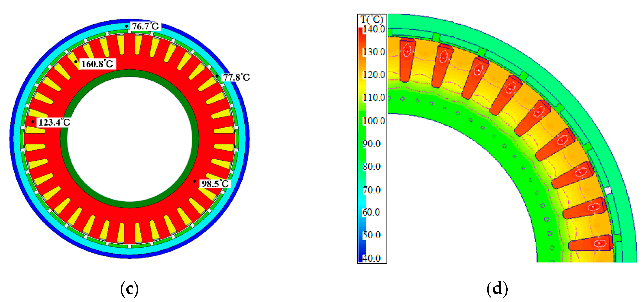This screenshot has width=644, height=302.
Task: Click the 98.5°C temperature label
Action: 215,184
